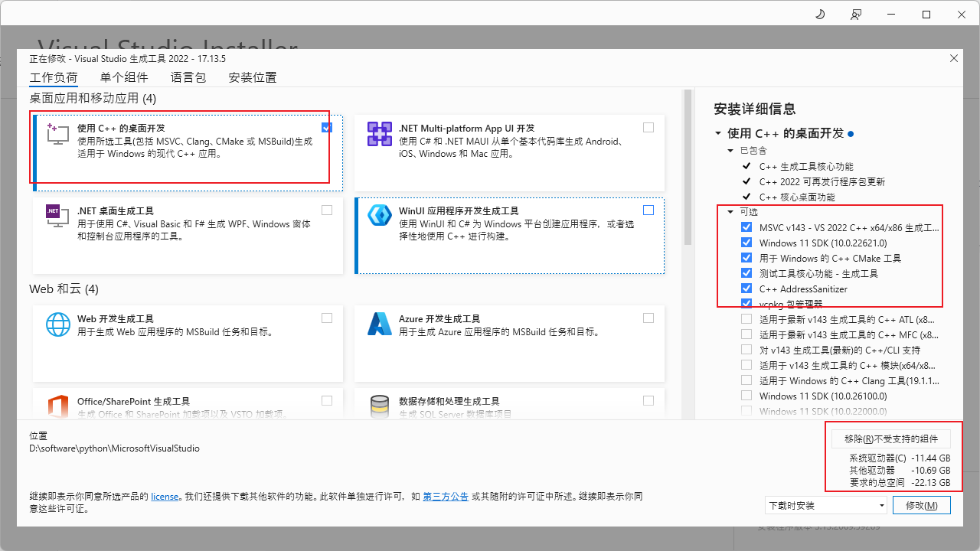Uncheck 用于 Windows 的 C++ CMake 工具
Image resolution: width=980 pixels, height=551 pixels.
click(746, 258)
